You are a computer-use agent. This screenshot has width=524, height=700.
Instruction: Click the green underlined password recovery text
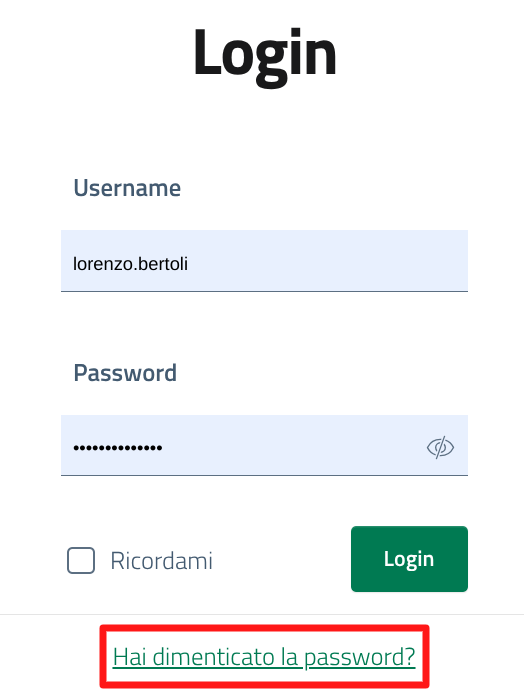[x=264, y=657]
